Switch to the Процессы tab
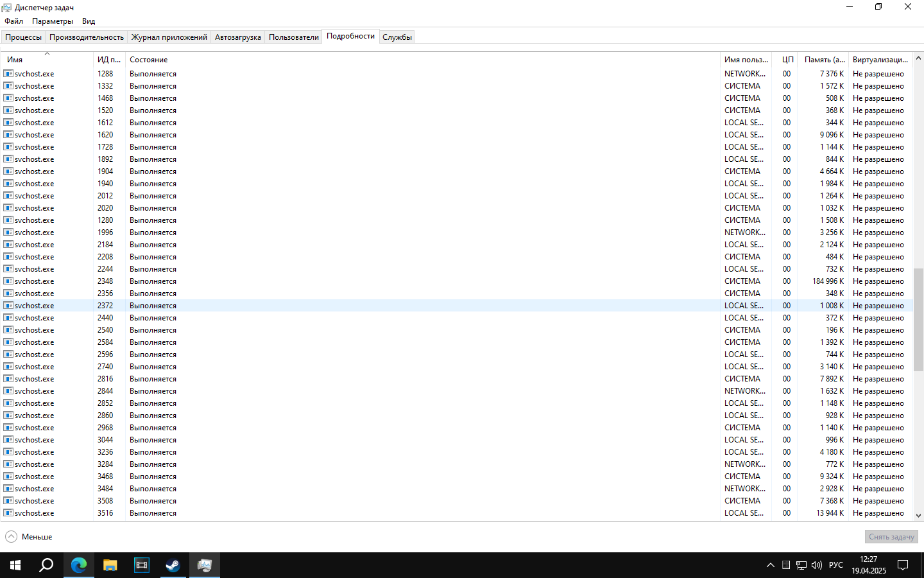Image resolution: width=924 pixels, height=578 pixels. point(24,37)
